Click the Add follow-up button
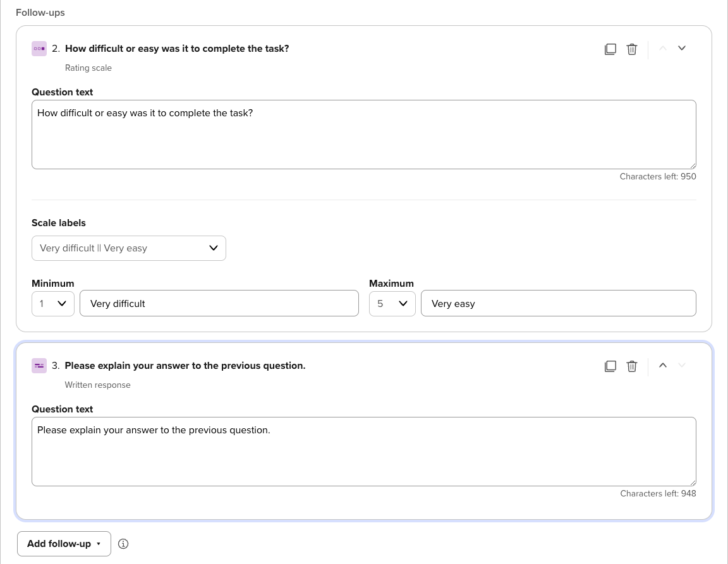728x564 pixels. 64,544
